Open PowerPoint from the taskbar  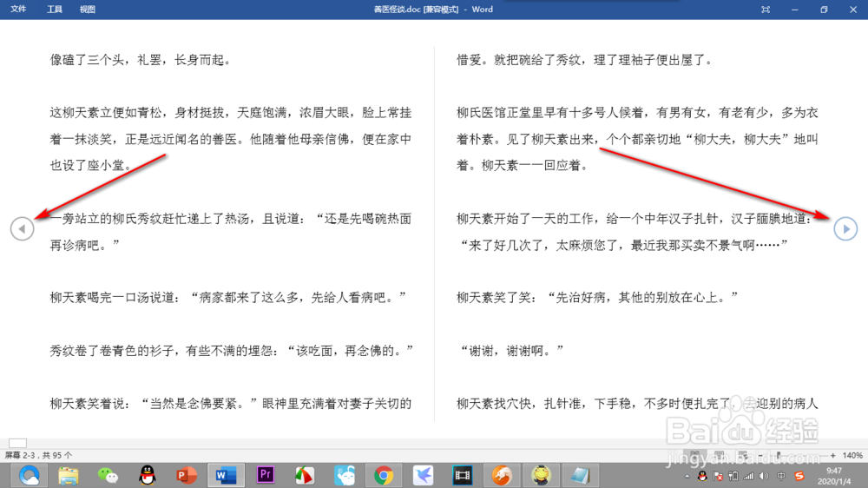click(x=187, y=475)
